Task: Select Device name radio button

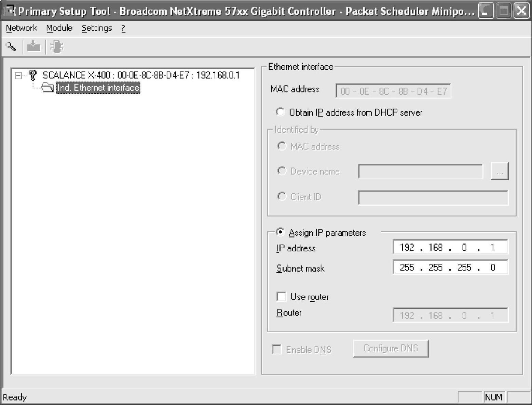Action: (282, 171)
